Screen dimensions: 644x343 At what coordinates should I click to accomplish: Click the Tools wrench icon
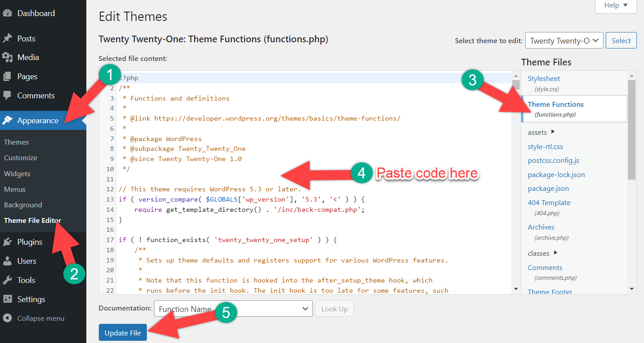click(x=7, y=280)
